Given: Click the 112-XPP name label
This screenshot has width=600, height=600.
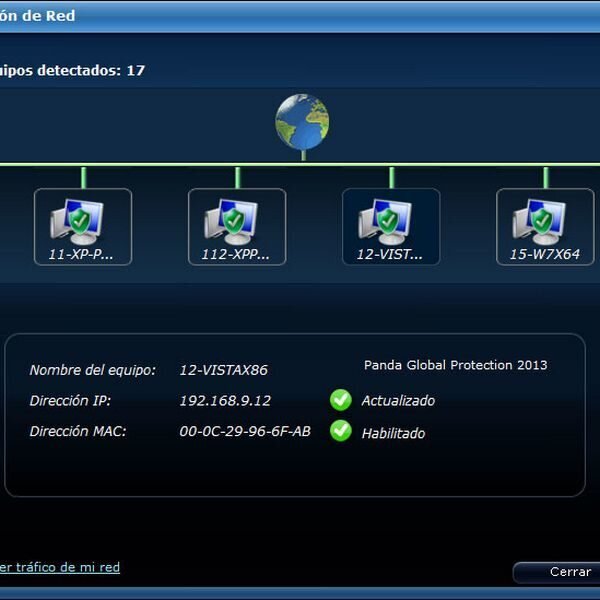Looking at the screenshot, I should [236, 254].
